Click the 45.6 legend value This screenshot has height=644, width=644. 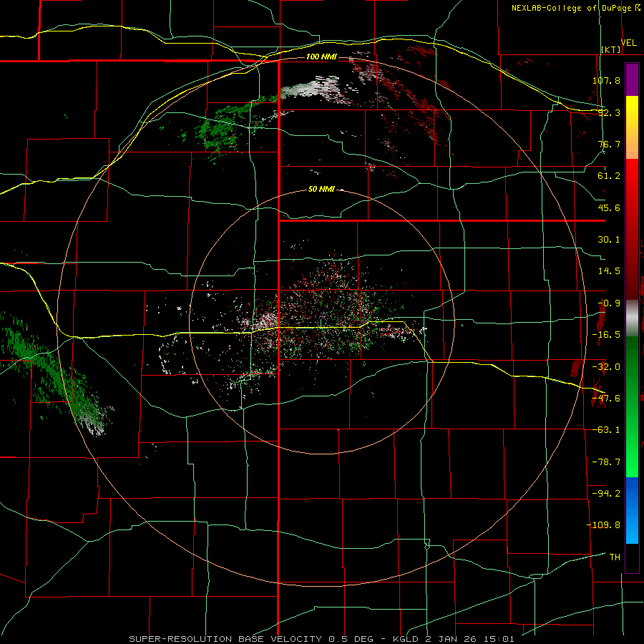pos(609,208)
